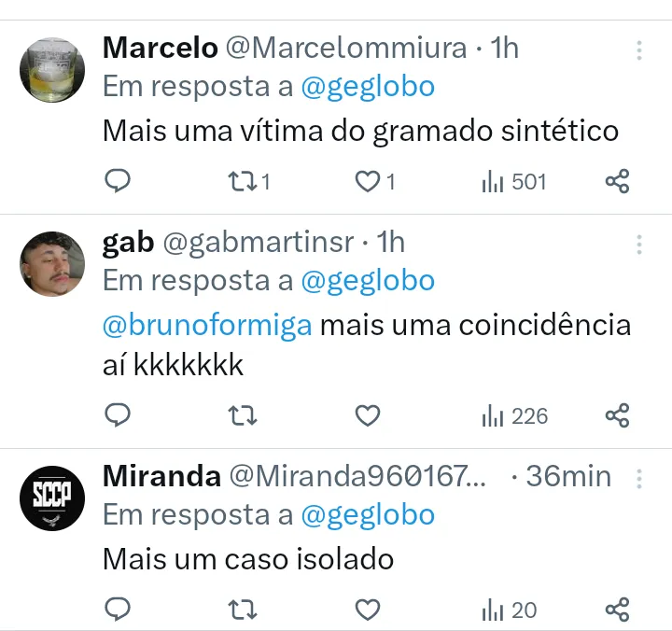This screenshot has height=631, width=672.
Task: Open the @brunoformiga mention link
Action: [206, 327]
